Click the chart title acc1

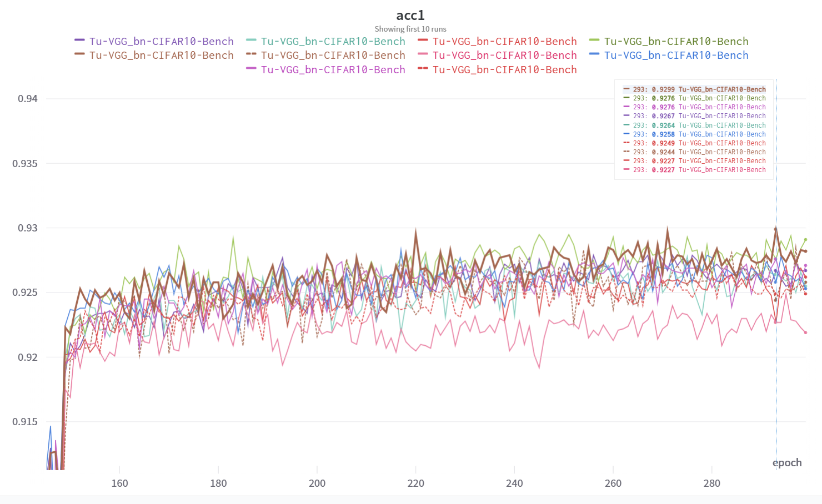click(410, 16)
